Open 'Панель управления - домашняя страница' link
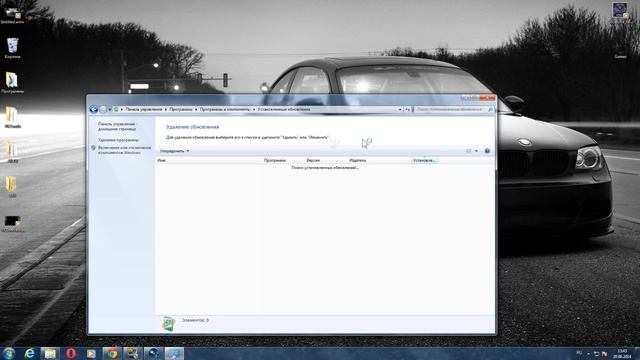This screenshot has width=640, height=360. tap(117, 126)
